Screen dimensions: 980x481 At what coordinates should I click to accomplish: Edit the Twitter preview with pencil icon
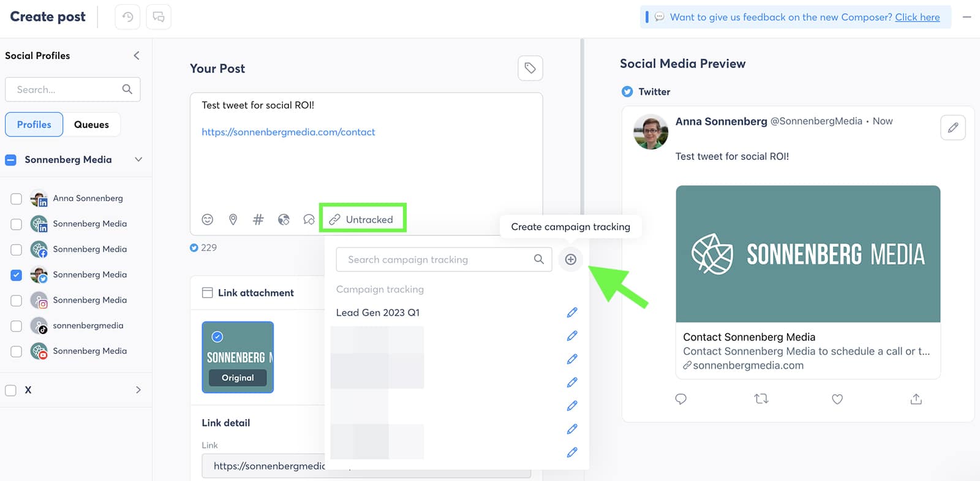953,127
